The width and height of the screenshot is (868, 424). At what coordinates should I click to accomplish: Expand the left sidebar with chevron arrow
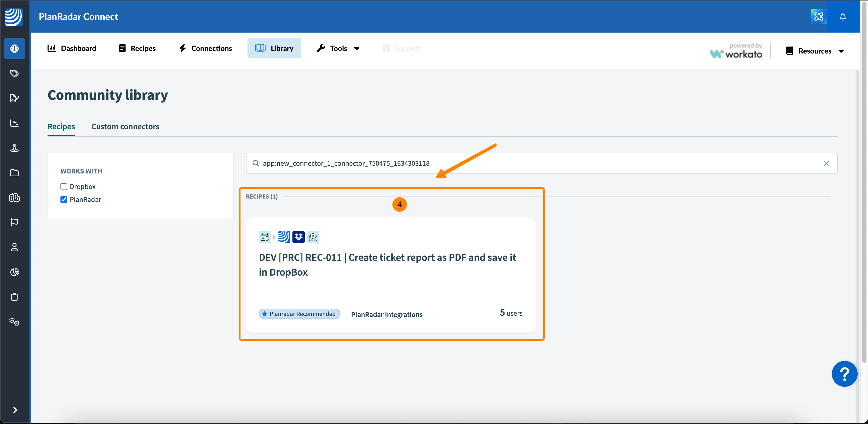(15, 410)
